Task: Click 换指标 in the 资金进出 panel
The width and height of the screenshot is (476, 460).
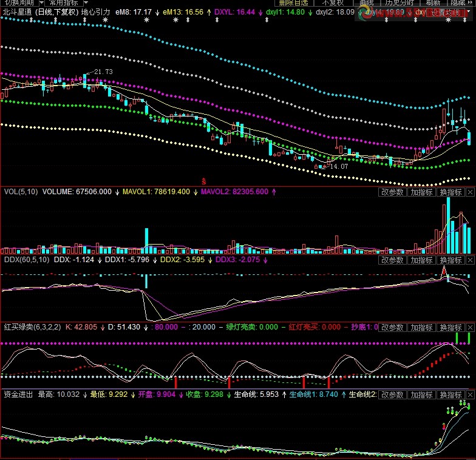Action: [450, 394]
